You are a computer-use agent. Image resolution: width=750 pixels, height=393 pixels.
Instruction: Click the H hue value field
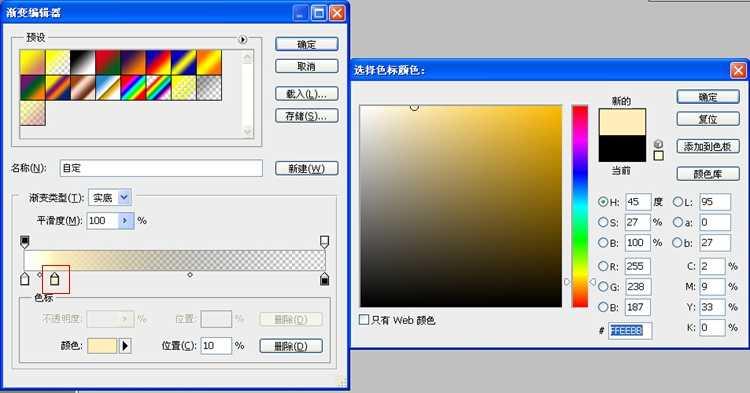pos(638,202)
